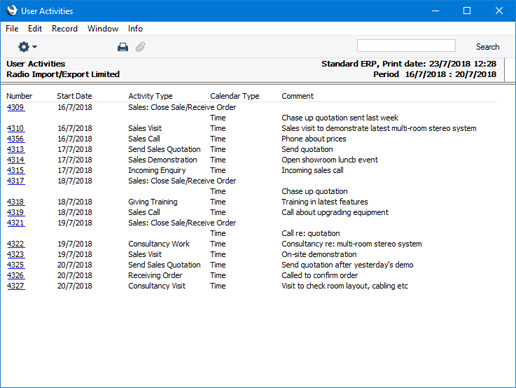The image size is (516, 388).
Task: Open activity number 4327
Action: point(15,286)
